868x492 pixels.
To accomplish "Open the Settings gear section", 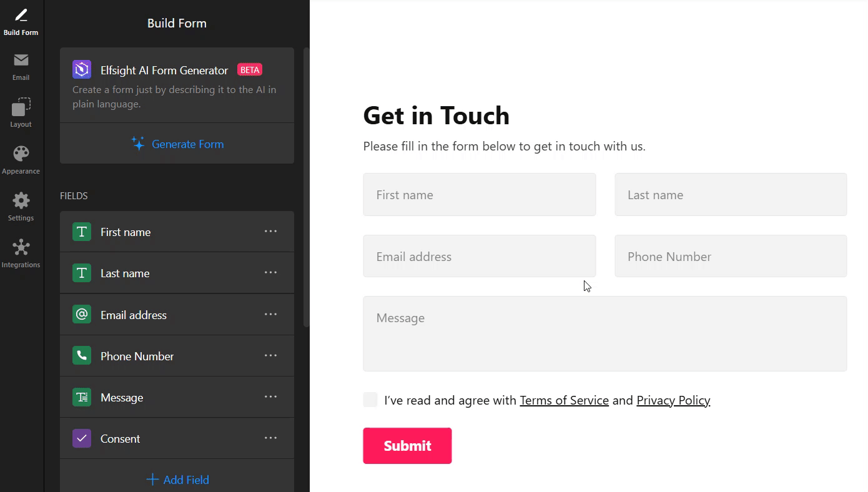I will pos(21,207).
